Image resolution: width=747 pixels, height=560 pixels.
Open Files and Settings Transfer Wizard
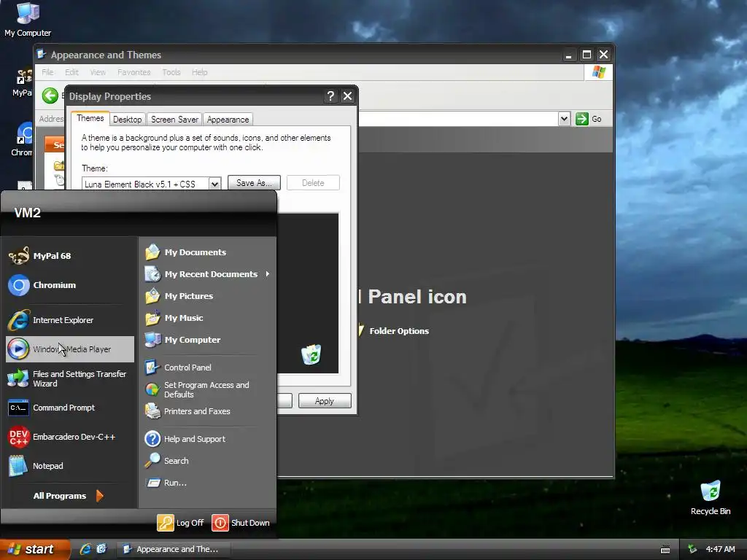pos(69,378)
